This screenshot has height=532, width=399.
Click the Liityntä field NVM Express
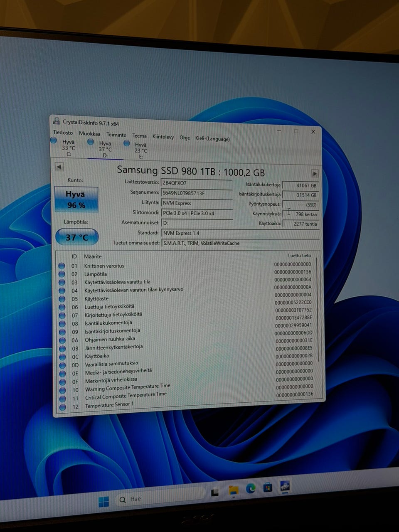[x=197, y=203]
